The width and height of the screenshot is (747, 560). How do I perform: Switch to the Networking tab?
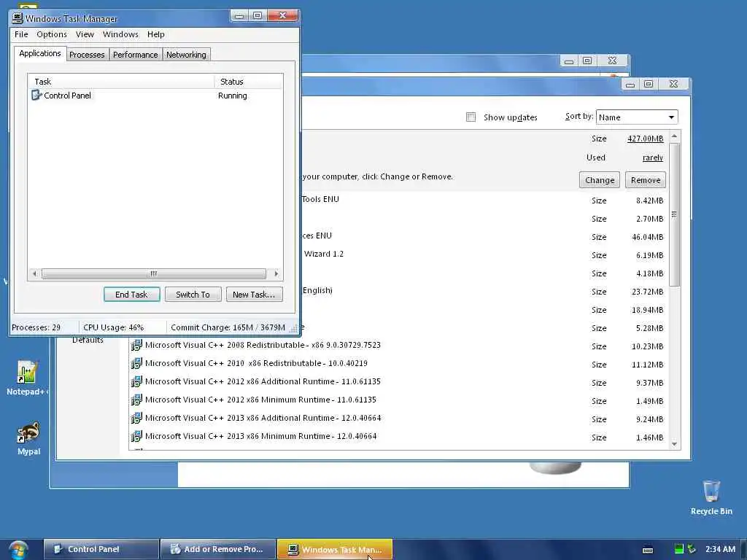(x=186, y=54)
